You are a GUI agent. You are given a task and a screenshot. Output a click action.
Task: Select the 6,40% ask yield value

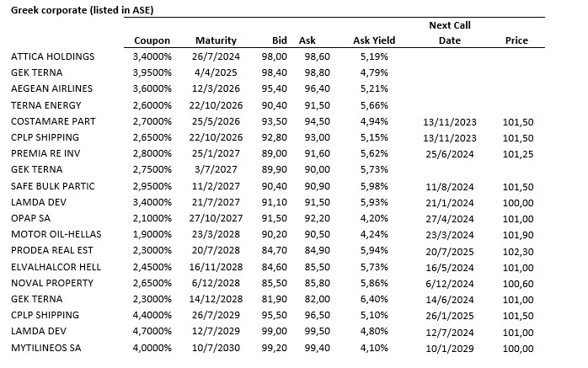coord(375,299)
